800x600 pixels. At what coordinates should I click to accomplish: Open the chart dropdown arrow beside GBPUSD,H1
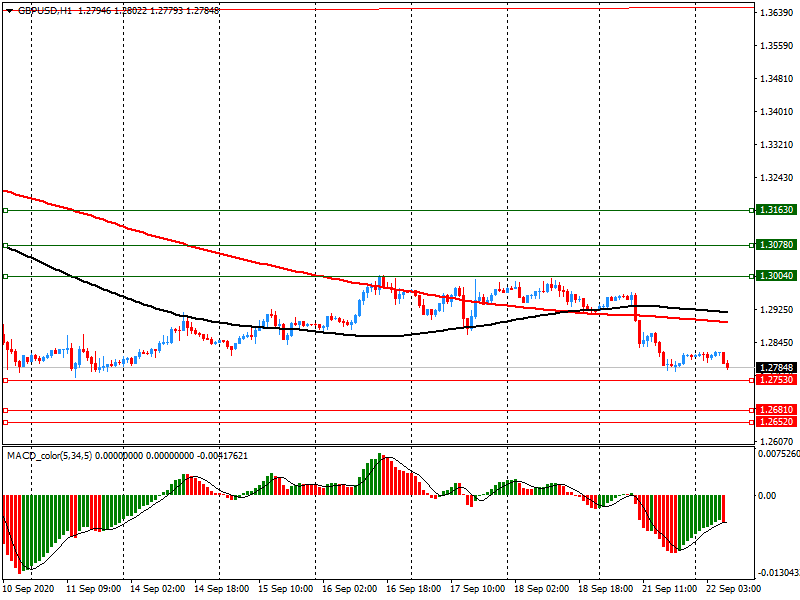pos(9,11)
